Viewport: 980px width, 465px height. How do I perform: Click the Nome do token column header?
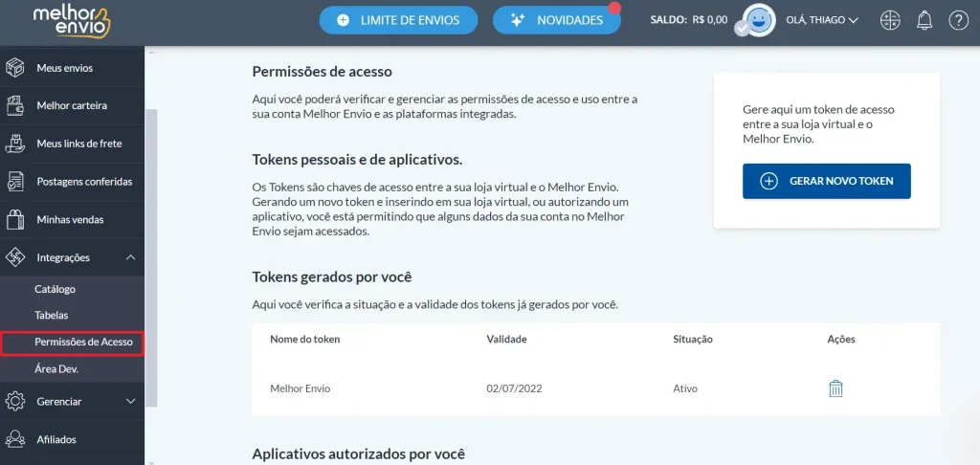click(305, 340)
